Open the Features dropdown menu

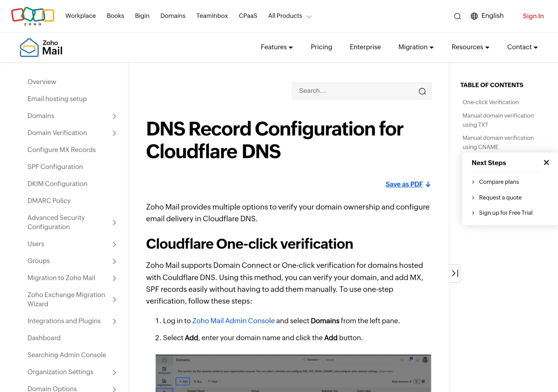[277, 47]
